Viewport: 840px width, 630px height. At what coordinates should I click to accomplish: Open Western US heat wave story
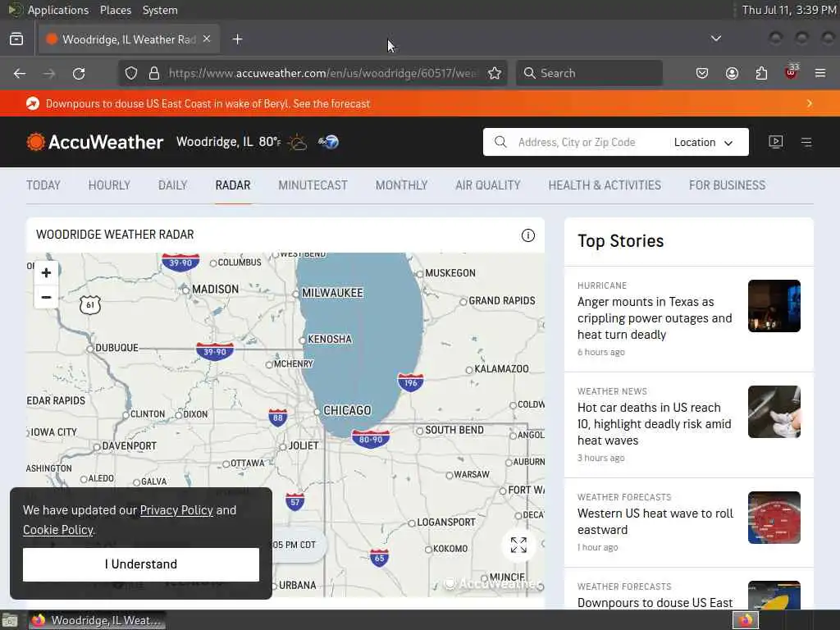pos(655,521)
